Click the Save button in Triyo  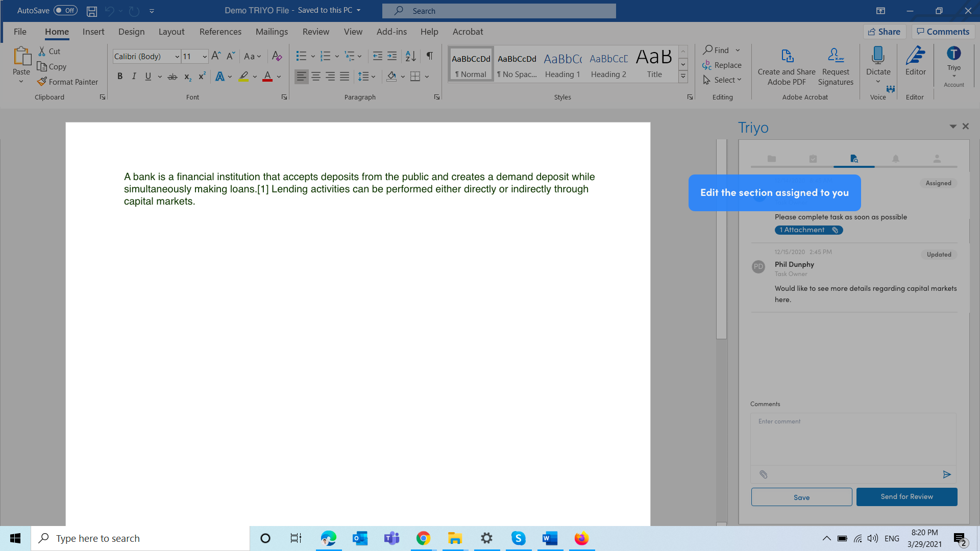click(x=801, y=497)
